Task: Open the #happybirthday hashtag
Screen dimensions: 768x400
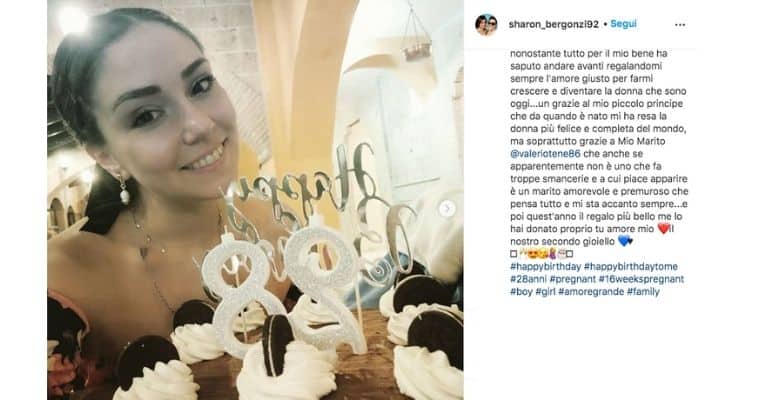Action: [545, 267]
